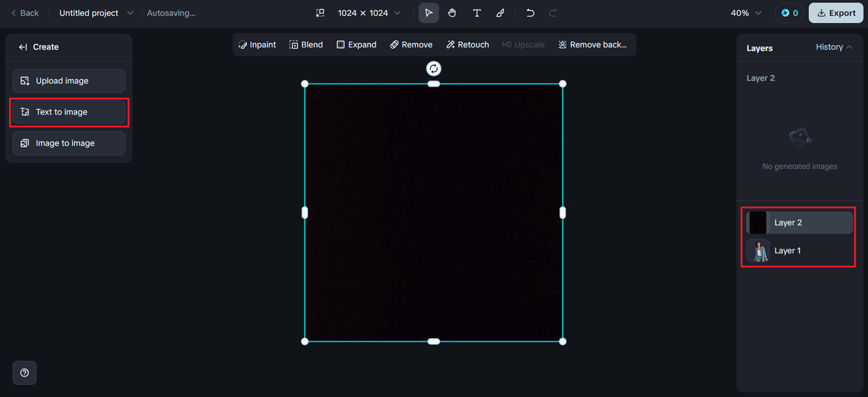Viewport: 868px width, 397px height.
Task: Open the Remove background tool
Action: [x=593, y=45]
